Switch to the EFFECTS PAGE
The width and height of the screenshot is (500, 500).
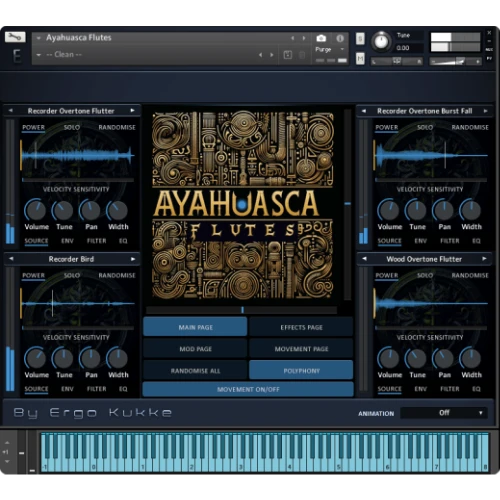[301, 327]
